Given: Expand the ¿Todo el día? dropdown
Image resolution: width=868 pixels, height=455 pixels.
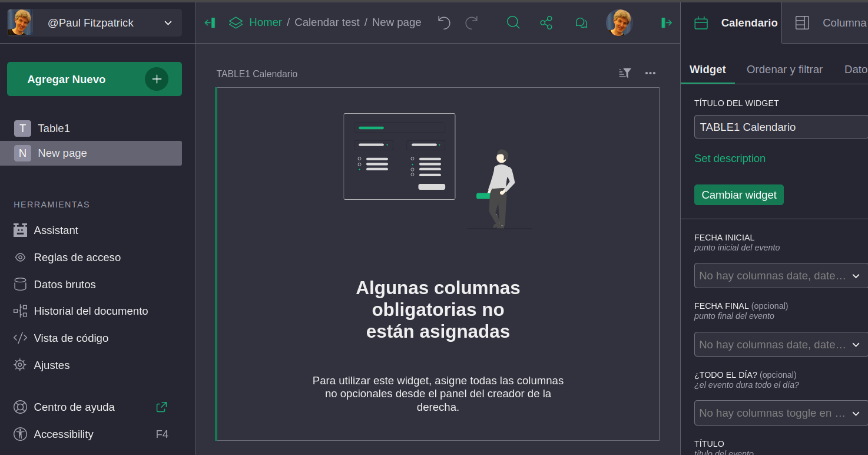Looking at the screenshot, I should pos(781,413).
